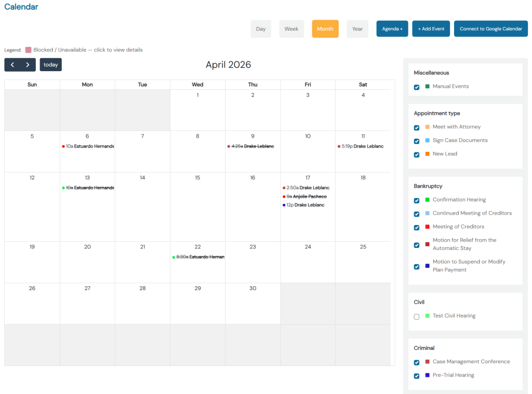Image resolution: width=532 pixels, height=394 pixels.
Task: Click the Sun column header
Action: [32, 85]
